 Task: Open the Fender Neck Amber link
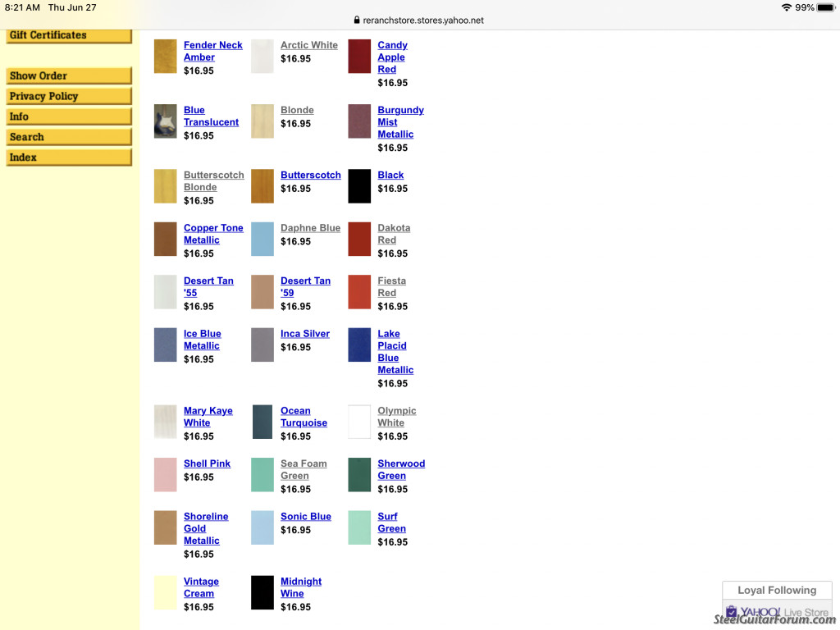click(x=212, y=52)
